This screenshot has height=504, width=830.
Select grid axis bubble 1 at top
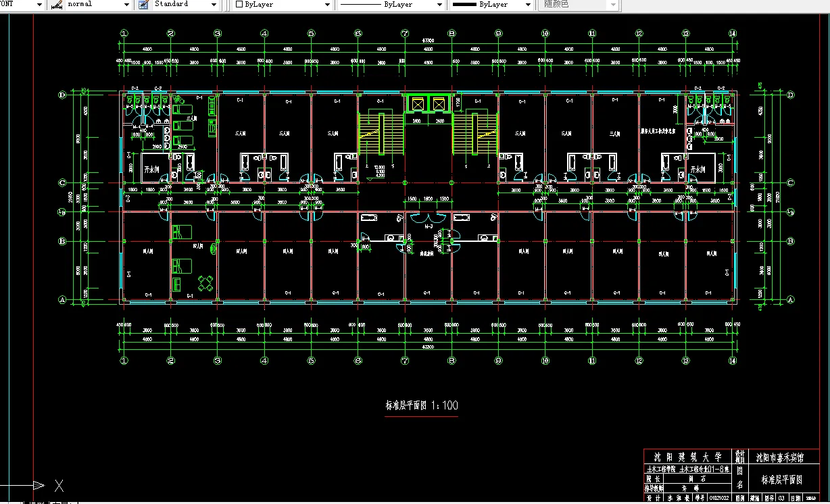[x=124, y=33]
